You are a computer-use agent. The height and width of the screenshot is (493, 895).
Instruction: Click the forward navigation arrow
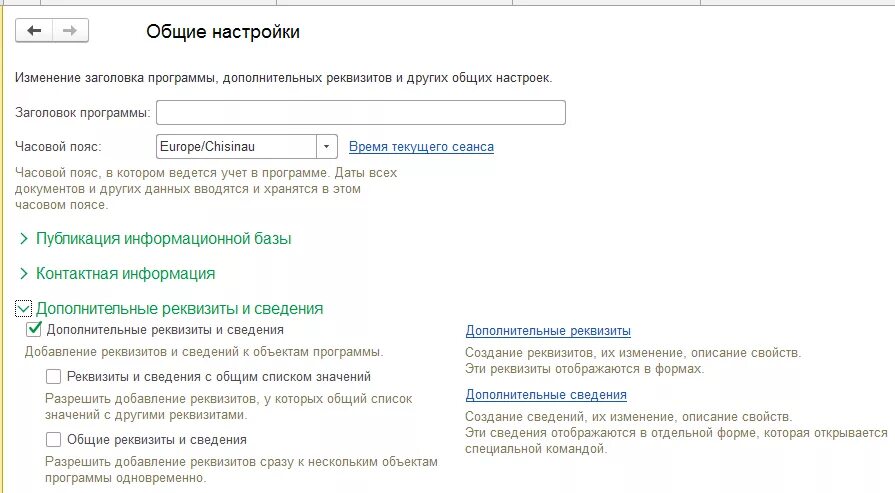69,31
